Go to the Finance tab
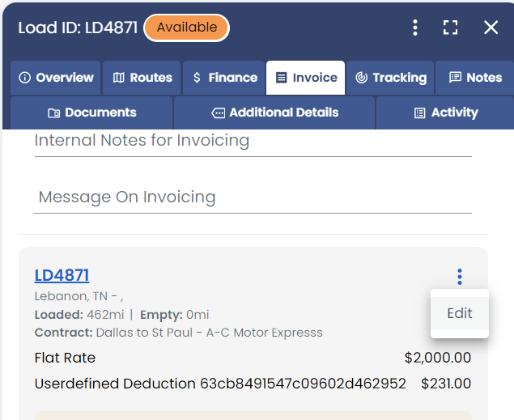This screenshot has width=514, height=420. point(224,78)
